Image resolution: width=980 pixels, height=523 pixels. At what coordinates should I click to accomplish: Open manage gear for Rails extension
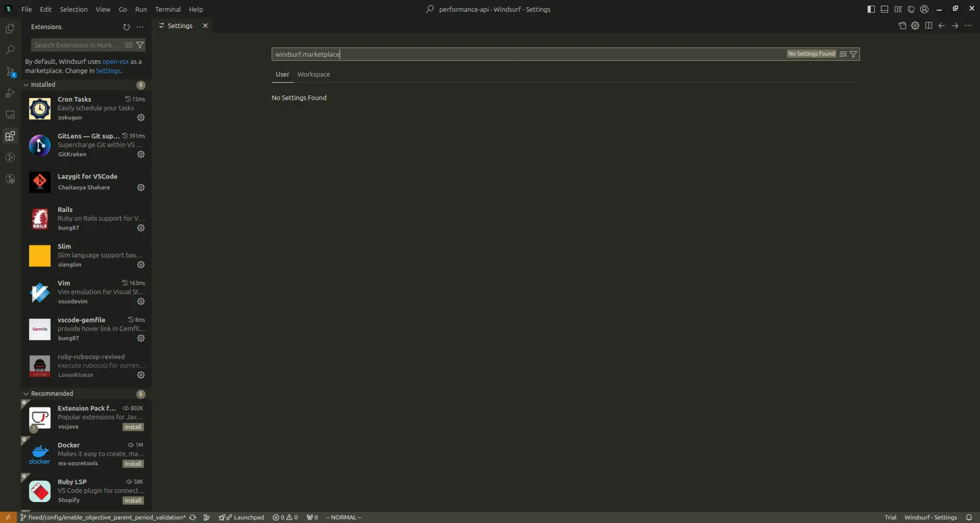tap(141, 228)
